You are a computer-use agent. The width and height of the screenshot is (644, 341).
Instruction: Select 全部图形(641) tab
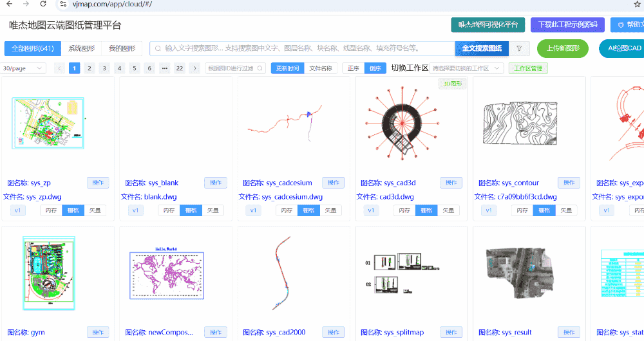coord(33,48)
